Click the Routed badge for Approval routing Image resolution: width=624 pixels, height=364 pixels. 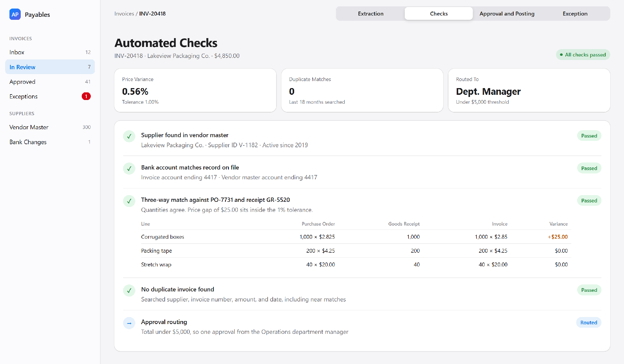click(589, 323)
